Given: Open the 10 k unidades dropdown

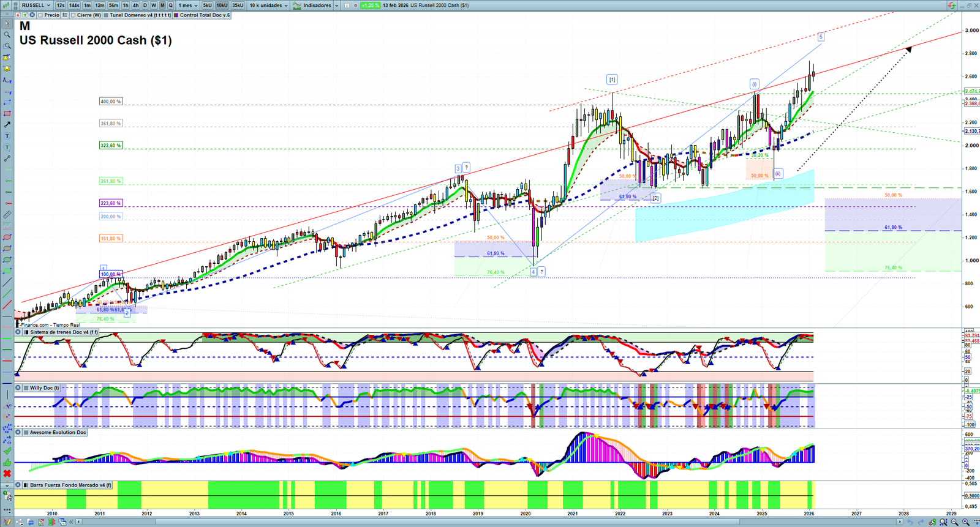Looking at the screenshot, I should tap(268, 6).
